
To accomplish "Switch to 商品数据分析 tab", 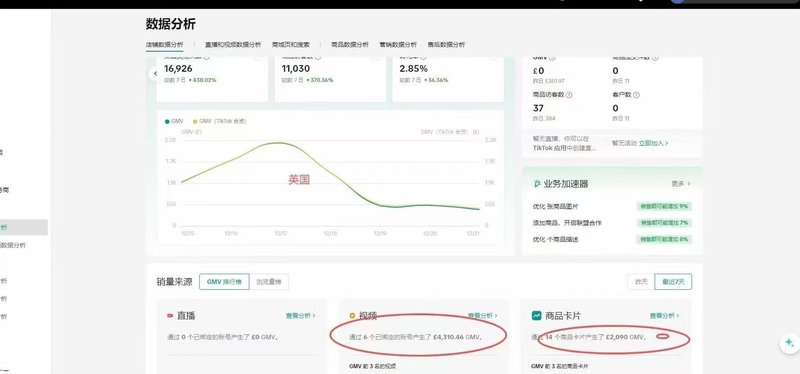I will point(350,44).
